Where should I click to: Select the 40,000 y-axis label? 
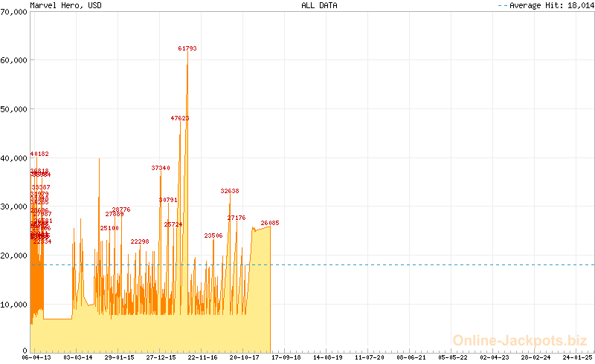(x=14, y=158)
